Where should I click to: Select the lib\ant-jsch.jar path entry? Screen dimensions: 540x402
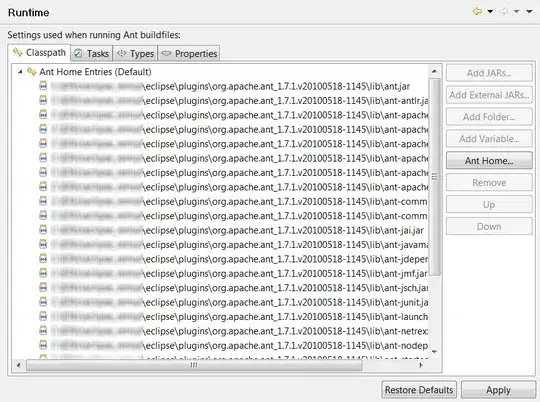tap(239, 288)
